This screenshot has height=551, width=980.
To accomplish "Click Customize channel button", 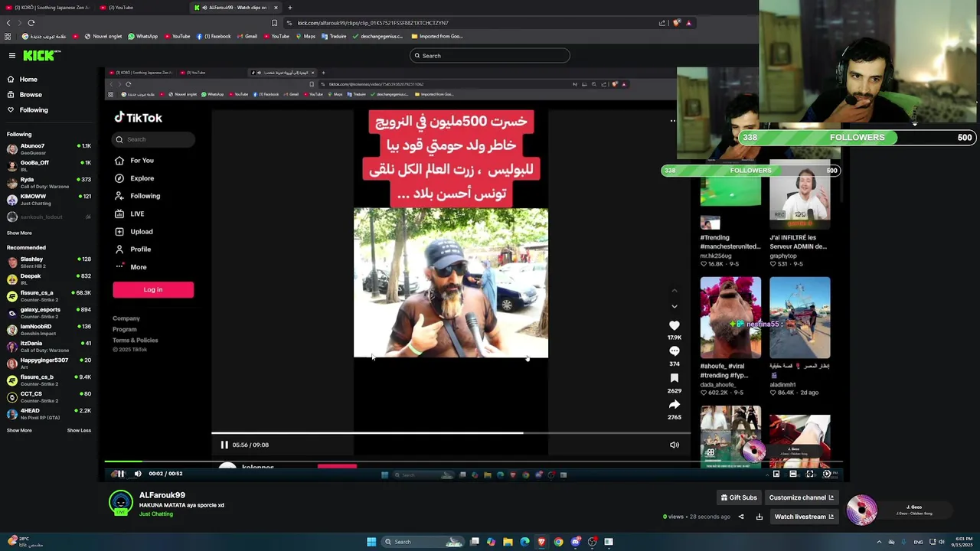I will tap(801, 497).
